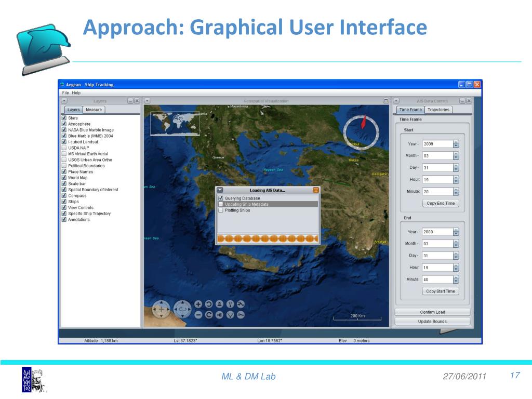Click the Copy End Time button
Image resolution: width=532 pixels, height=399 pixels.
point(441,203)
